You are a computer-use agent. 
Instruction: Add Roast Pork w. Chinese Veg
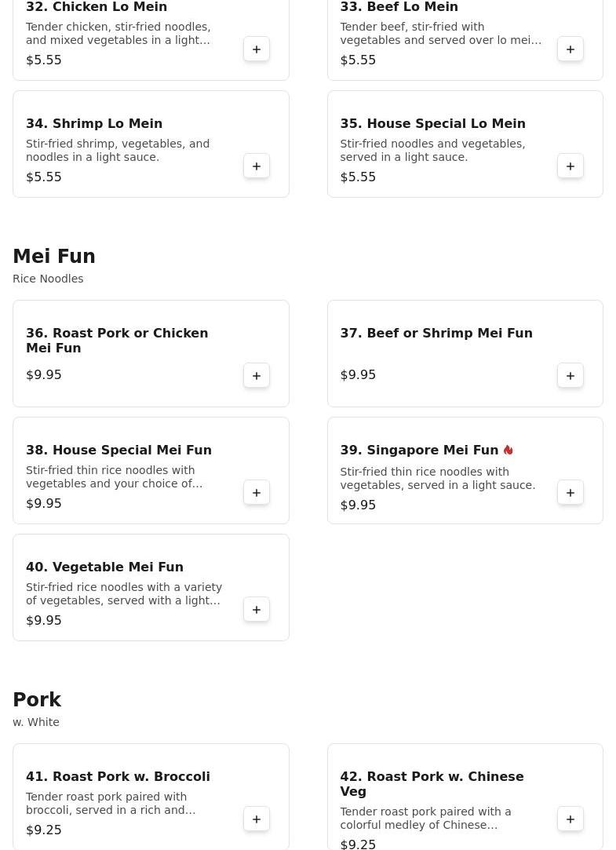coord(570,819)
